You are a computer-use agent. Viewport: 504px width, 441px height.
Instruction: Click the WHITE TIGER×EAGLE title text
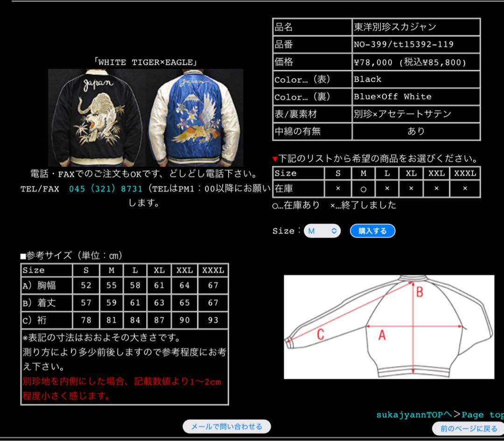[x=146, y=62]
